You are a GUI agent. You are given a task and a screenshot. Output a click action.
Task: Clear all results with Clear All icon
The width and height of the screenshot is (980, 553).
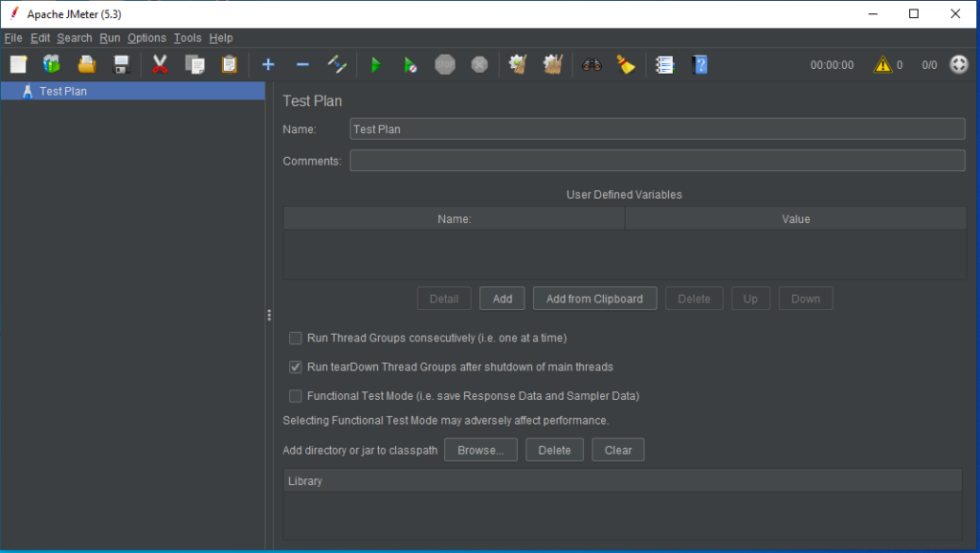click(552, 64)
